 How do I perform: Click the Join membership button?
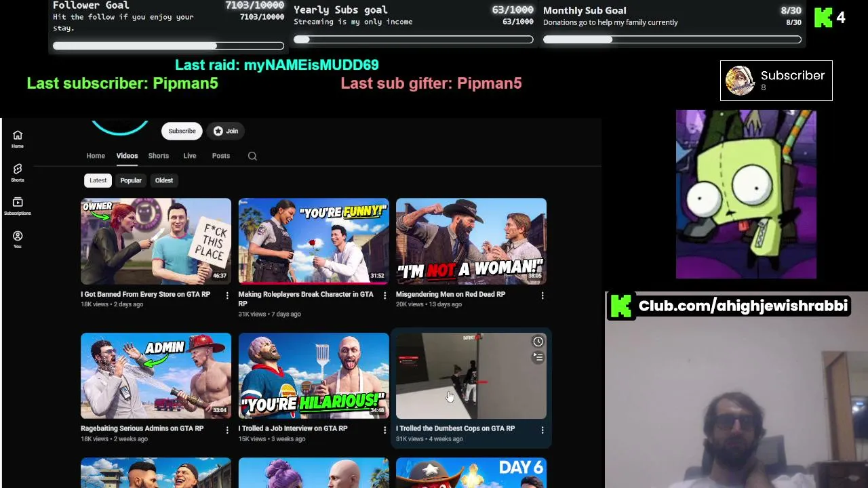click(226, 131)
